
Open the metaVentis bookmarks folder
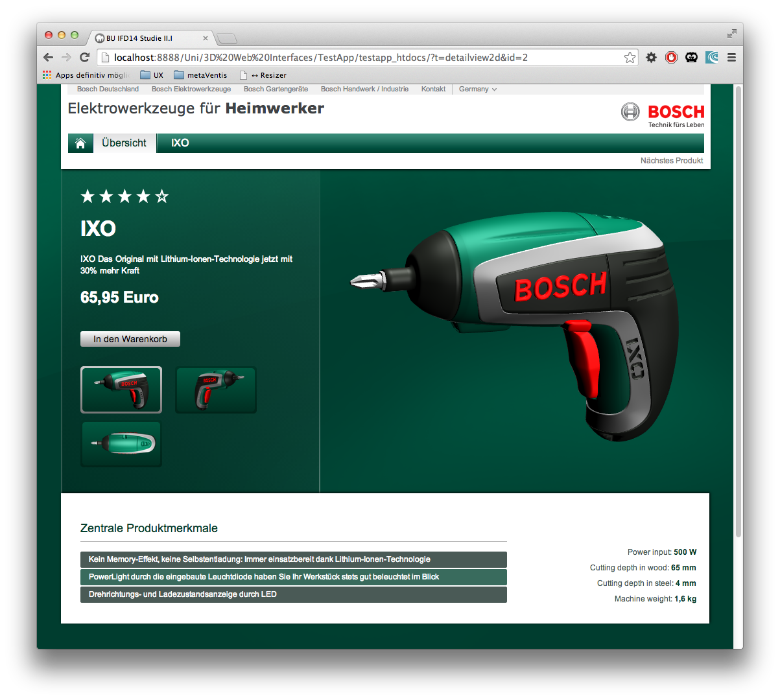(201, 75)
